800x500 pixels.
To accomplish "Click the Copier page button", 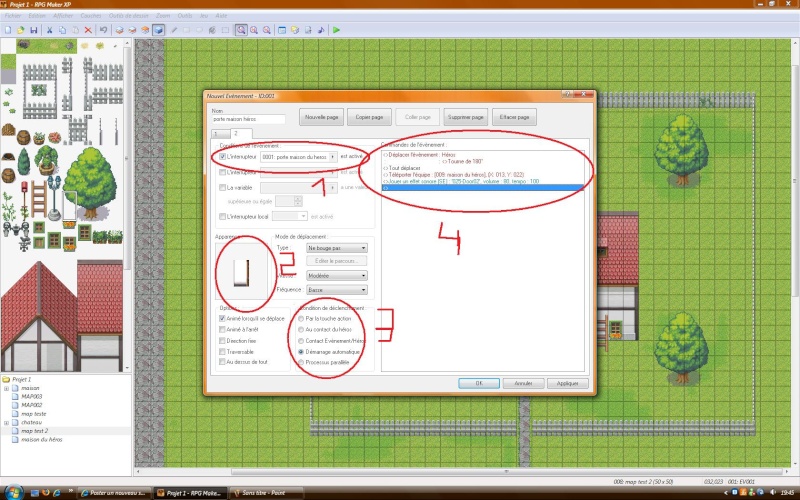I will 369,117.
